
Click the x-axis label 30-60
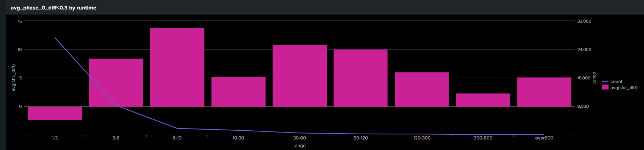pos(299,138)
